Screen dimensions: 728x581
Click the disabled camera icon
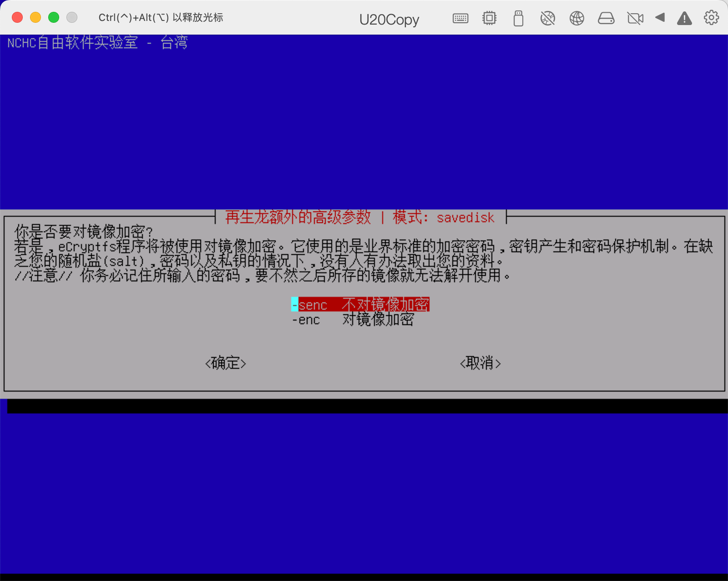click(x=635, y=18)
